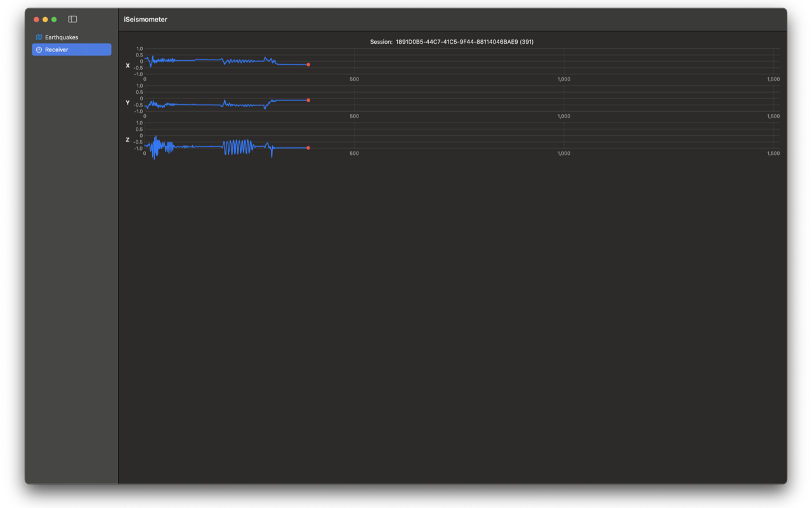Minimize window with the yellow button
Viewport: 812px width, 508px height.
(45, 19)
